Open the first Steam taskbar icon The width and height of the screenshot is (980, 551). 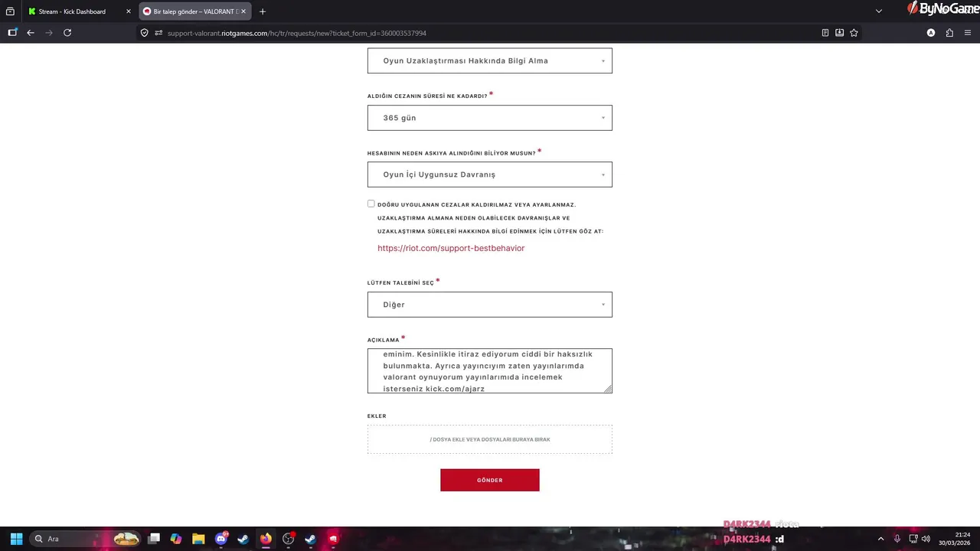pyautogui.click(x=243, y=539)
